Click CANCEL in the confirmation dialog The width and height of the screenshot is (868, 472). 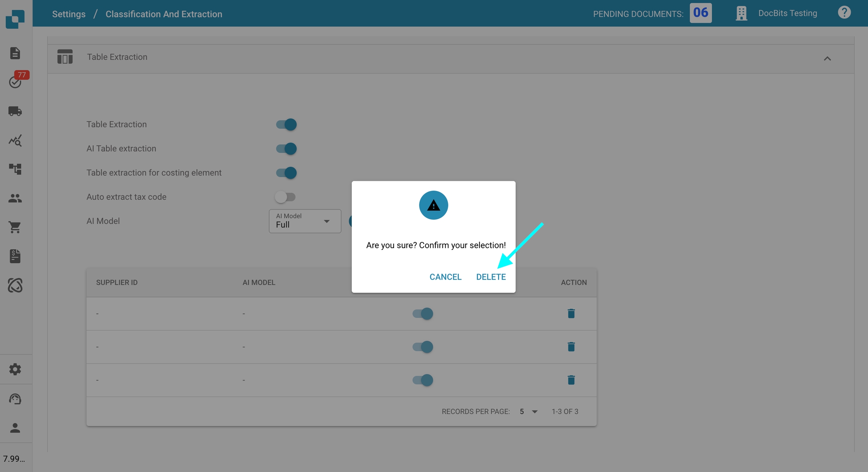tap(445, 277)
